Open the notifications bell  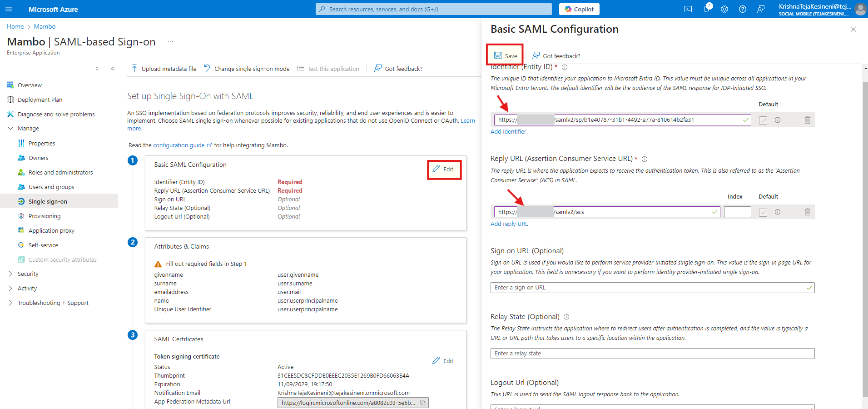click(706, 9)
